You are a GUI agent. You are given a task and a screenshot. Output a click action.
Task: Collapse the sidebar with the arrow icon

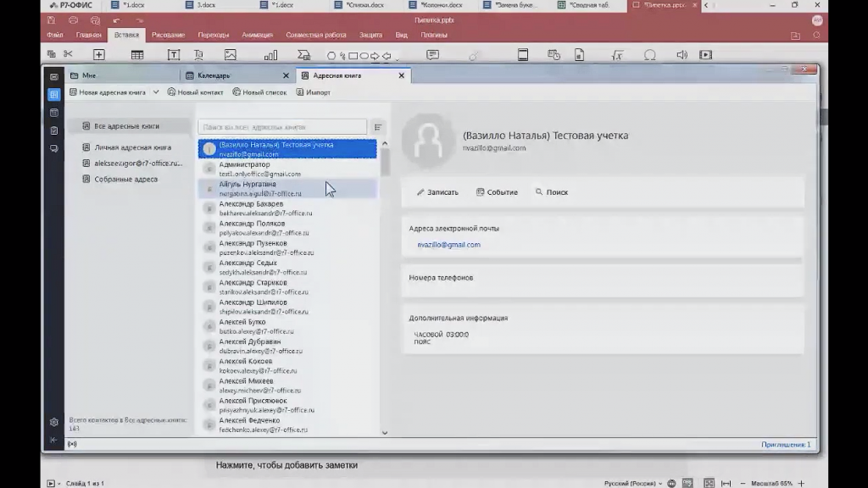pos(53,440)
